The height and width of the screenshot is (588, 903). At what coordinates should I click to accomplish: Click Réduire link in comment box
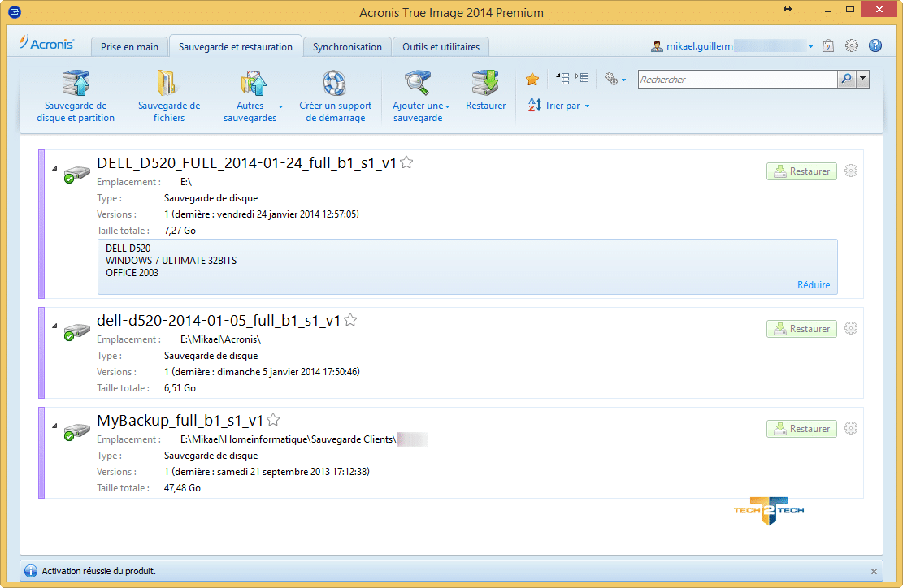[x=813, y=285]
